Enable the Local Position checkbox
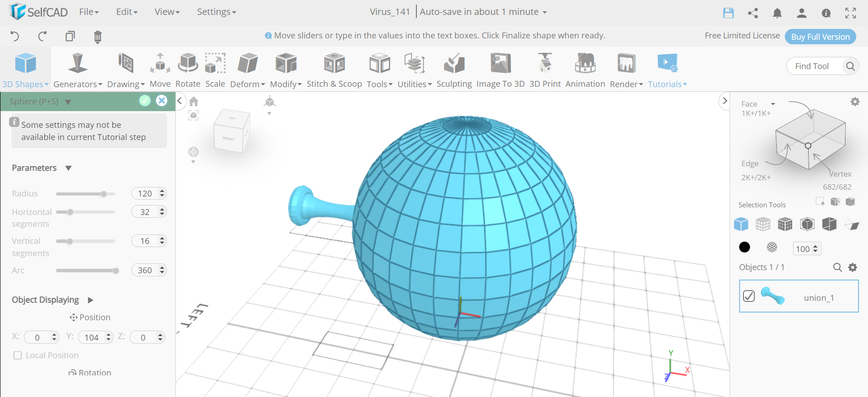Viewport: 868px width, 397px height. pos(18,355)
